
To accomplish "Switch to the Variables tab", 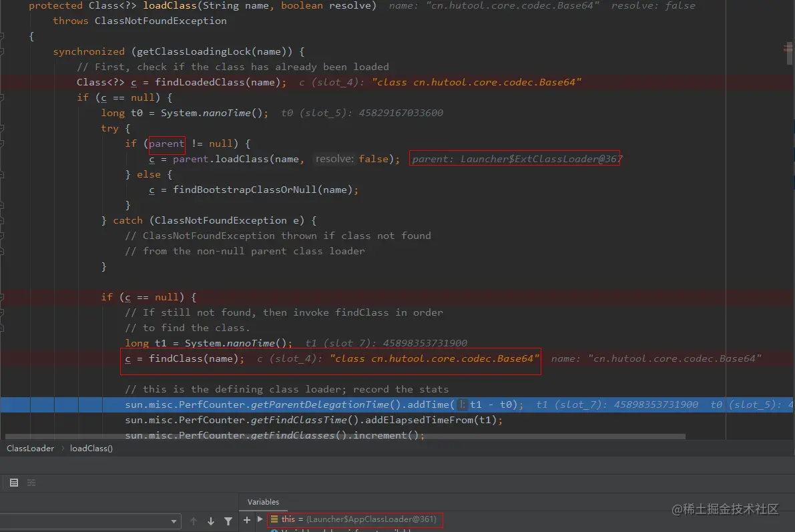I will 263,502.
